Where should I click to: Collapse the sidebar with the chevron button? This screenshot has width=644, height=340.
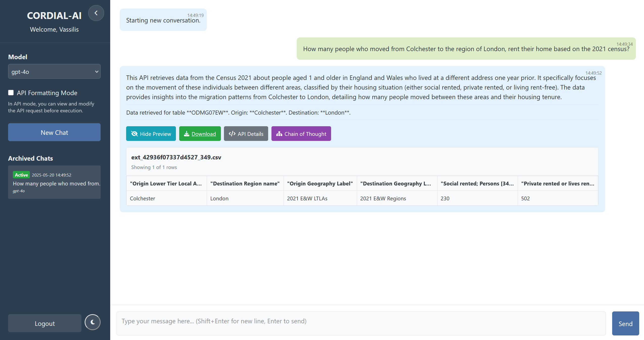(96, 13)
